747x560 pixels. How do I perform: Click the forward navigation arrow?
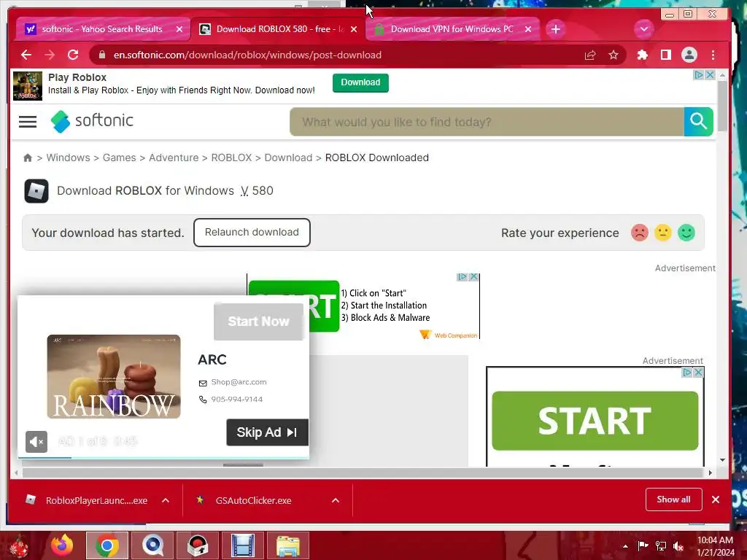[50, 55]
